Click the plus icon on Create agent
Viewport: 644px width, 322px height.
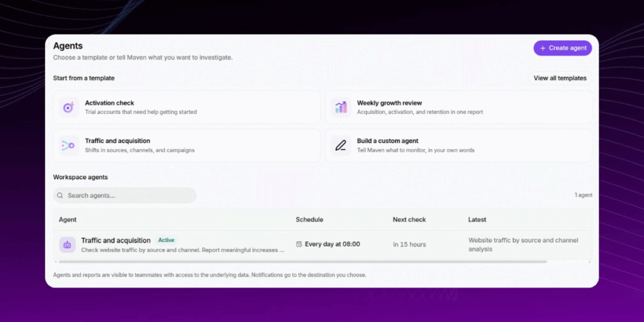coord(543,48)
